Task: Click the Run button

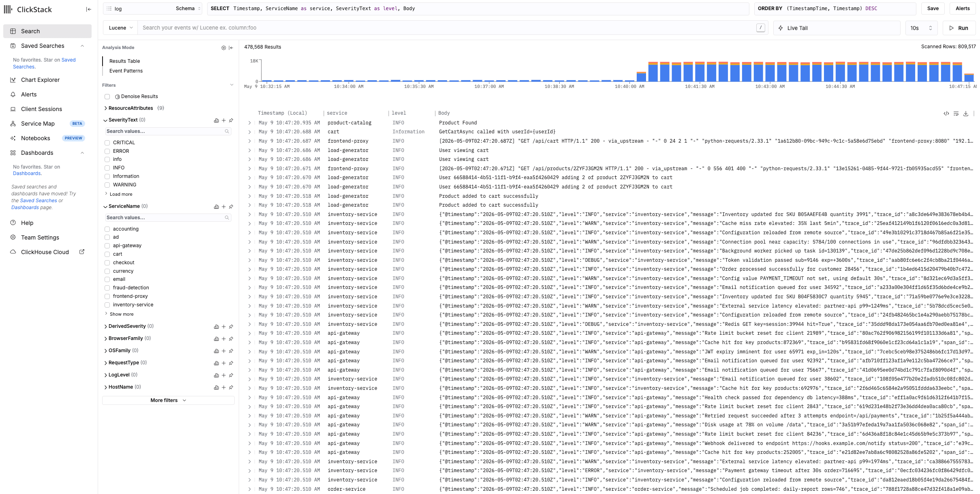Action: (x=959, y=28)
